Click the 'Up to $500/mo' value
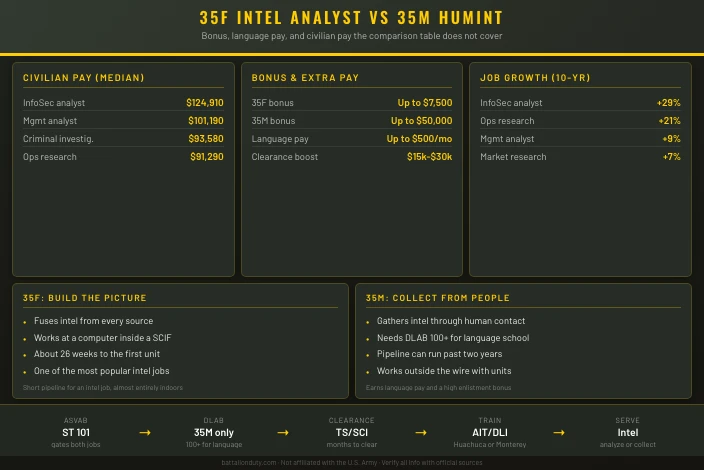Screen dimensions: 704x470 [x=419, y=139]
